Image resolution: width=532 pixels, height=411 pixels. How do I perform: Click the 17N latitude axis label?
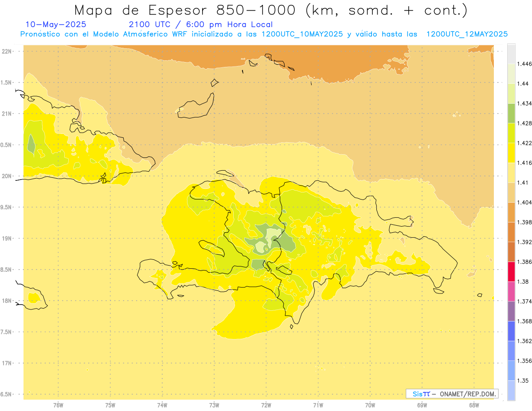pos(7,364)
